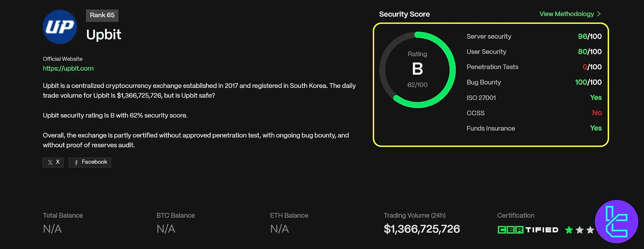Click the Upbit logo icon
Image resolution: width=644 pixels, height=249 pixels.
click(60, 27)
